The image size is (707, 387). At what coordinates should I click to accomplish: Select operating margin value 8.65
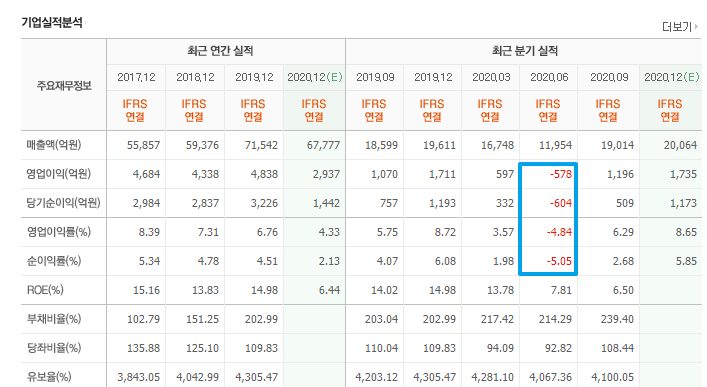pyautogui.click(x=686, y=232)
